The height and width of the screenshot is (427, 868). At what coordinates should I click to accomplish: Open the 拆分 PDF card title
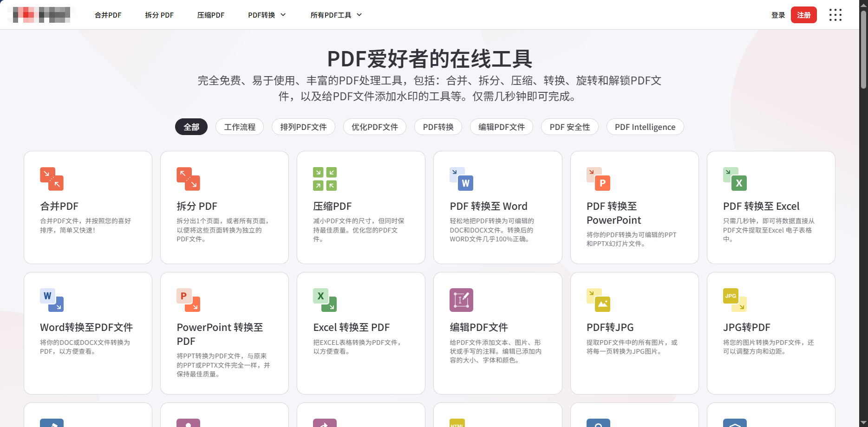(197, 206)
